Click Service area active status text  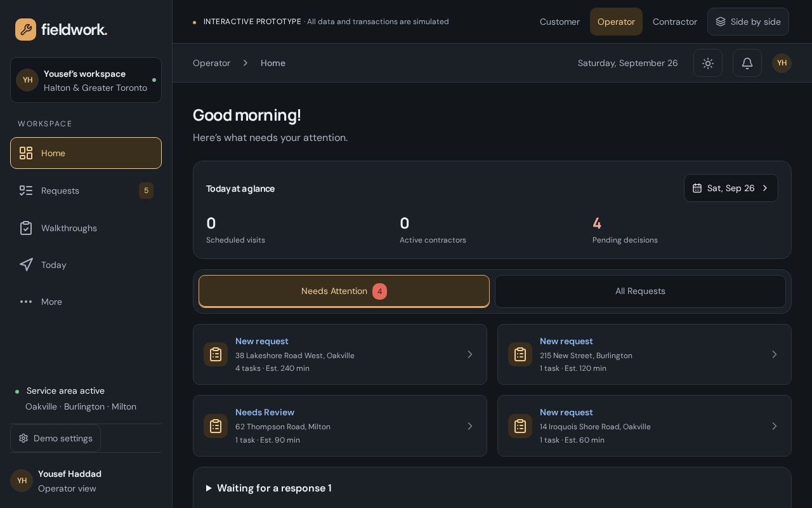[x=65, y=391]
